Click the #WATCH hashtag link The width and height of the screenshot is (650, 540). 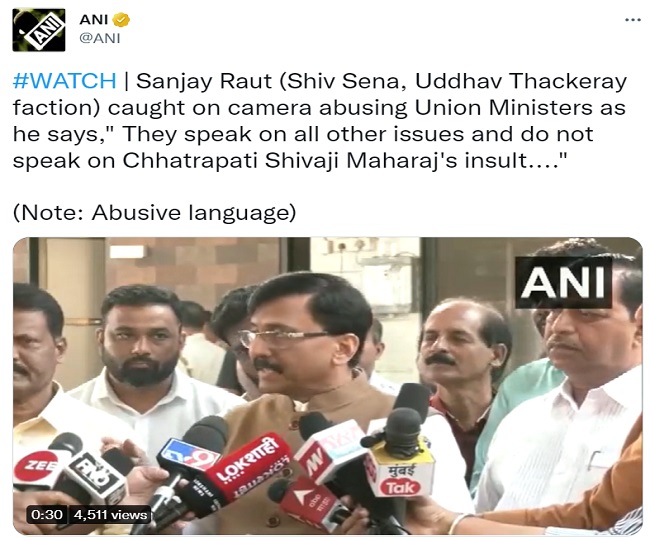65,81
